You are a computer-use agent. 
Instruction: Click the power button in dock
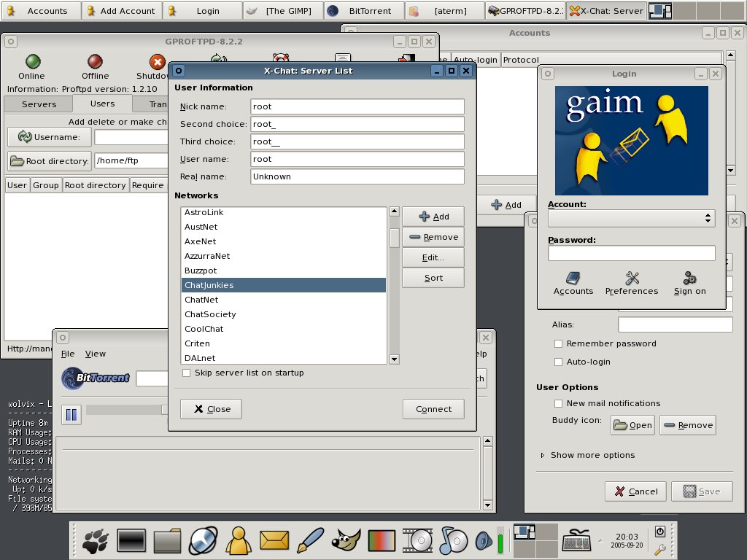click(659, 532)
